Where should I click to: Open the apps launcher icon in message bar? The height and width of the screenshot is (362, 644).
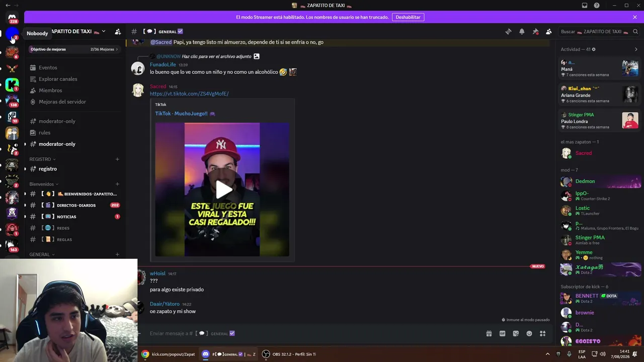pyautogui.click(x=543, y=333)
